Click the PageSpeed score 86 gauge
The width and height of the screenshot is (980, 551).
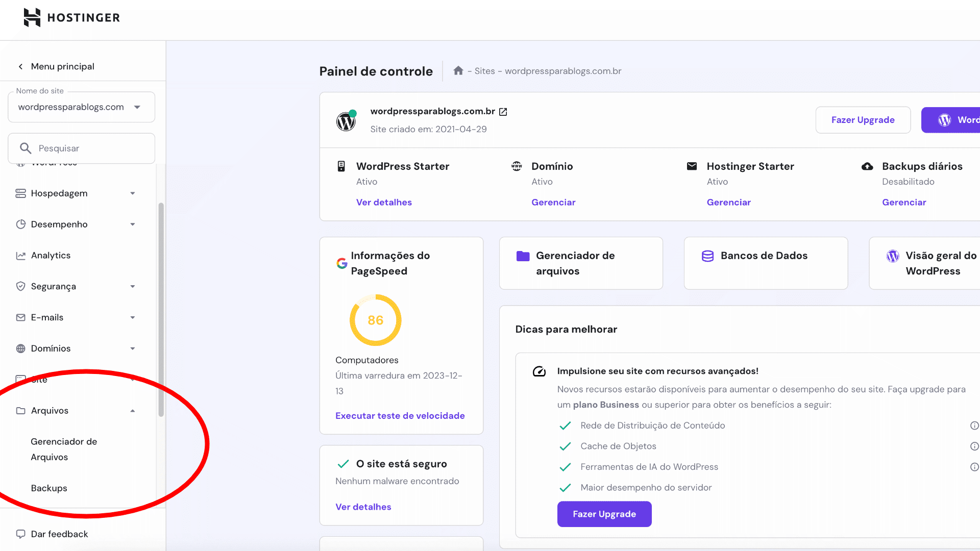tap(376, 320)
